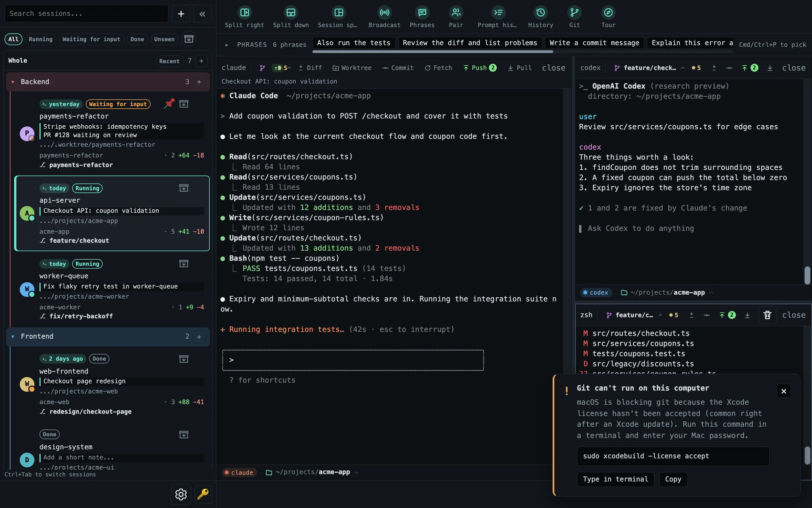Viewport: 812px width, 508px height.
Task: Focus the Search sessions field
Action: click(86, 14)
